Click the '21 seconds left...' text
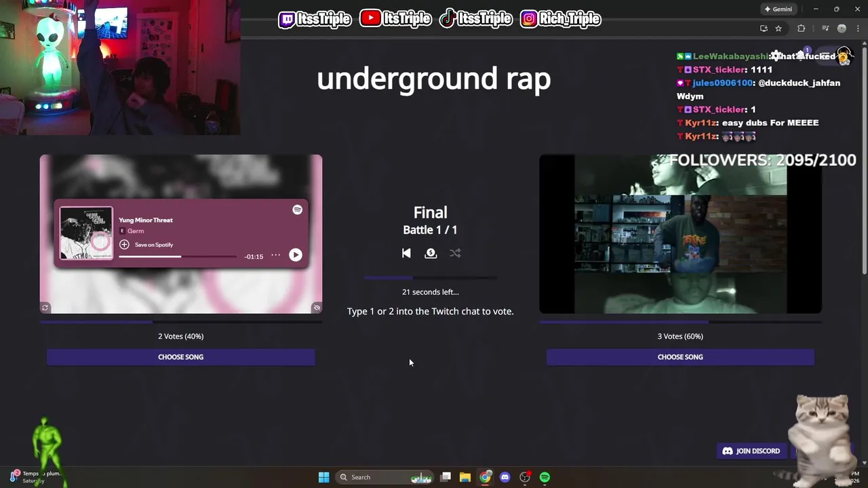 click(x=430, y=292)
